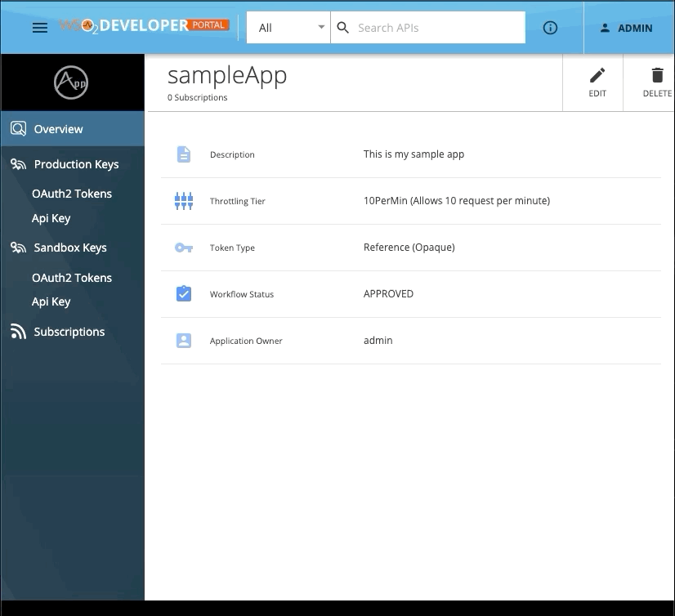Open the hamburger navigation menu

(x=40, y=28)
